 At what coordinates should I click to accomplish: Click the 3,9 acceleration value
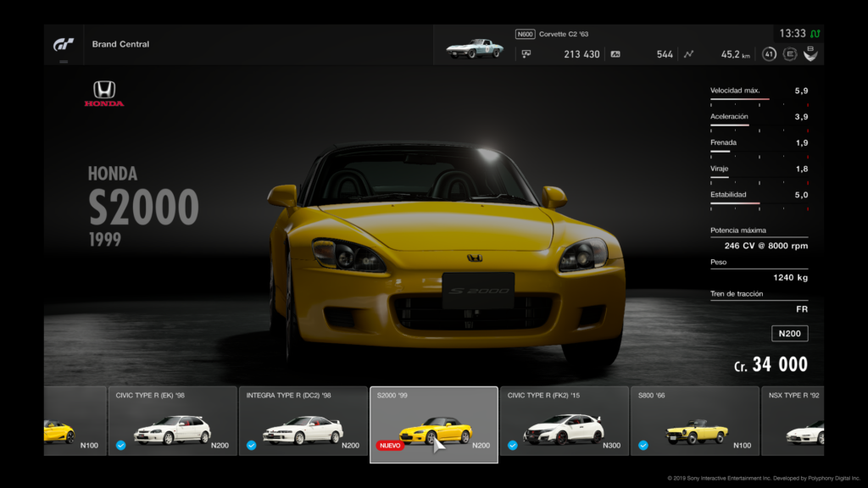pyautogui.click(x=801, y=117)
